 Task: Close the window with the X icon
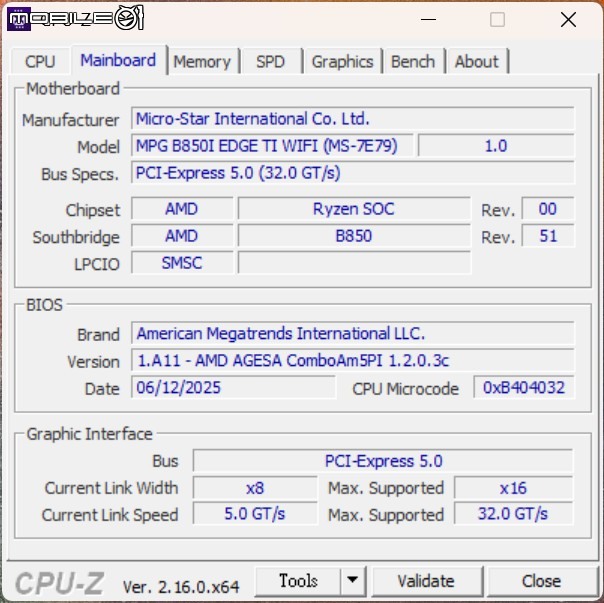[x=568, y=19]
